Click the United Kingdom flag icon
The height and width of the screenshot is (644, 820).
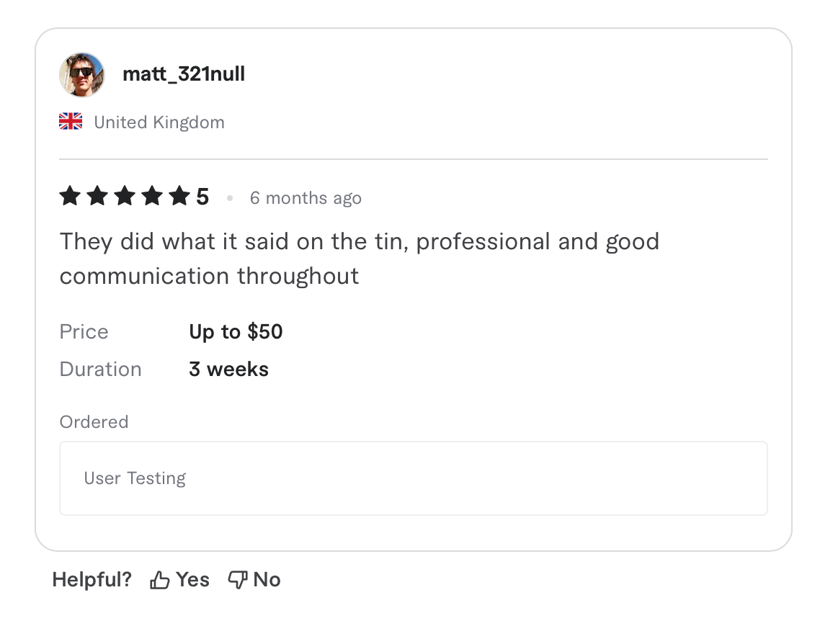click(x=70, y=121)
